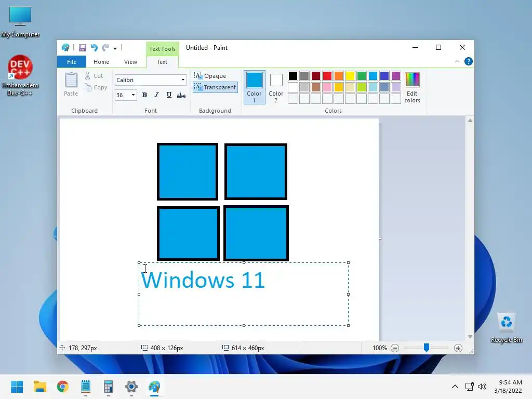Open Edit colors dialog
Screen dimensions: 532x399
412,87
